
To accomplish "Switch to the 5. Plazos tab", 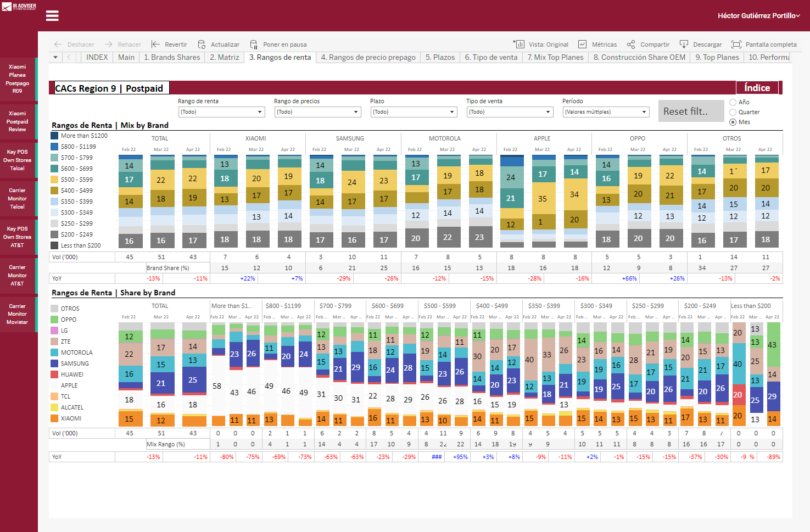I will tap(440, 57).
